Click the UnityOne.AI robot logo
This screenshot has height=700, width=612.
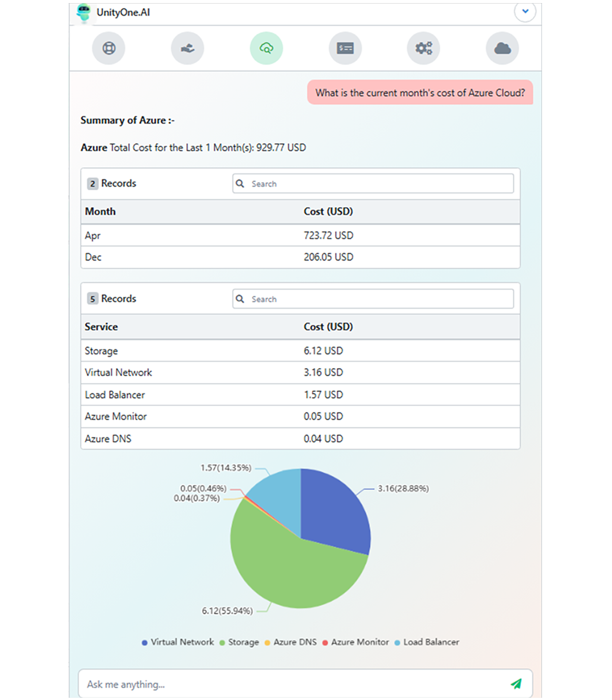pos(83,13)
